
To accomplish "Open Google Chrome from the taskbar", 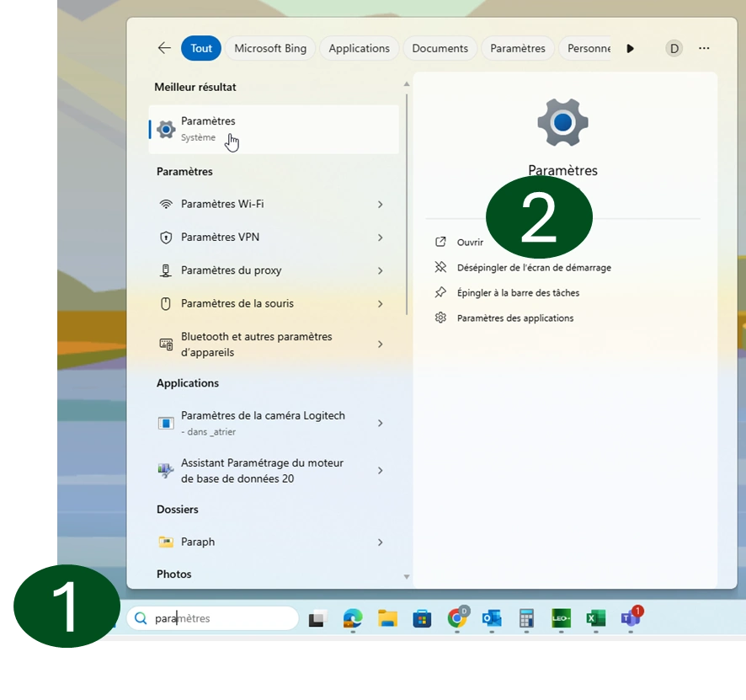I will coord(457,619).
